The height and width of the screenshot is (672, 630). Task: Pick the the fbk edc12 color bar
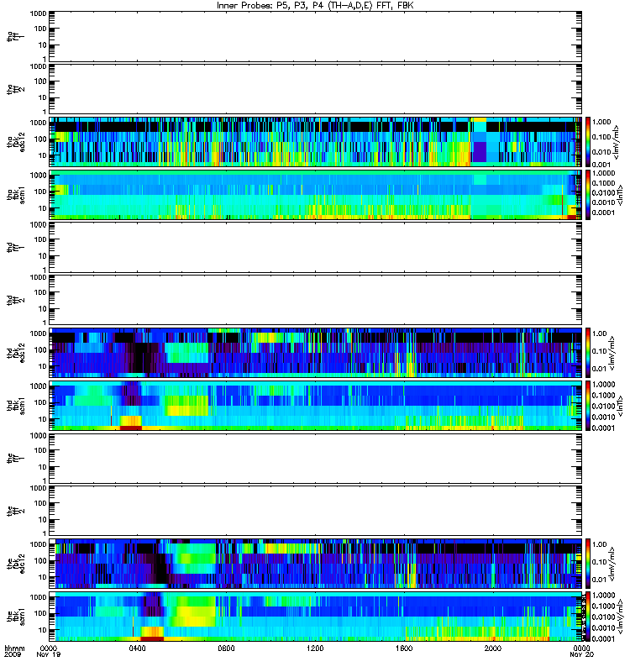(x=588, y=564)
